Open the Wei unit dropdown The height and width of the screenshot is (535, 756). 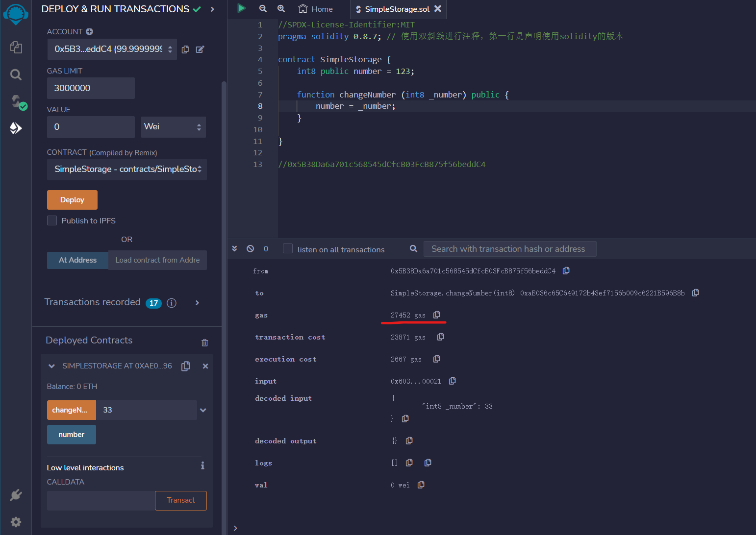click(174, 127)
